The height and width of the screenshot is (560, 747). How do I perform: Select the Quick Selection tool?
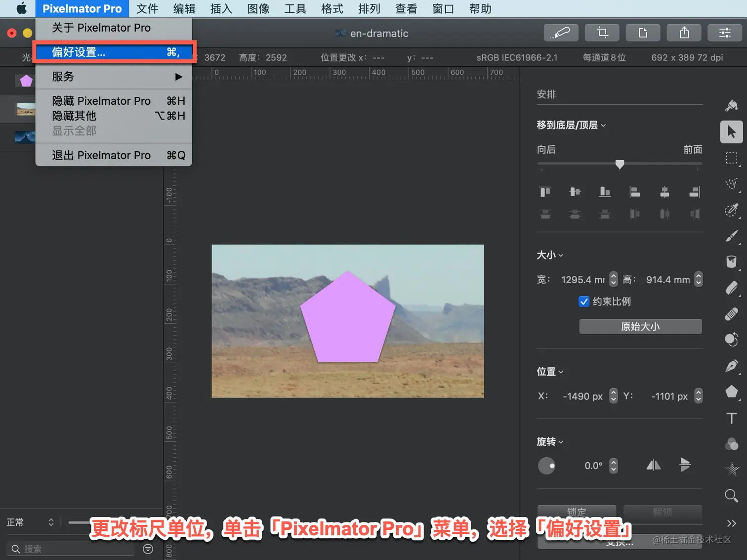point(732,184)
